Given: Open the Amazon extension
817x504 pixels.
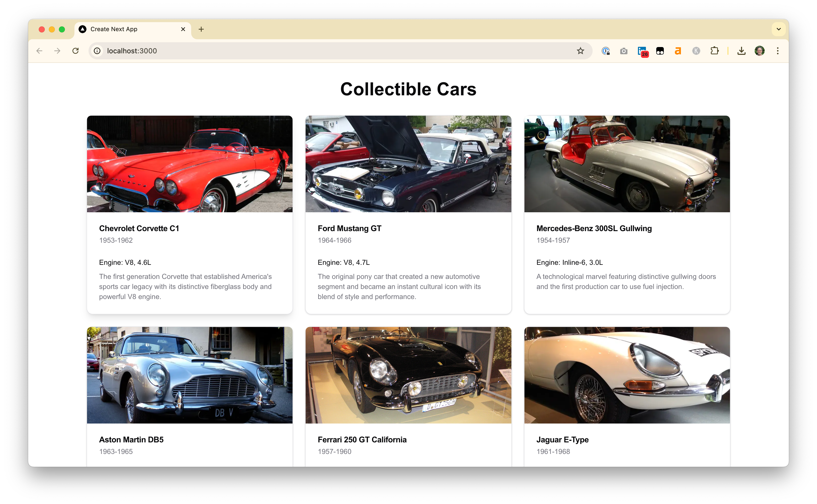Looking at the screenshot, I should tap(677, 51).
